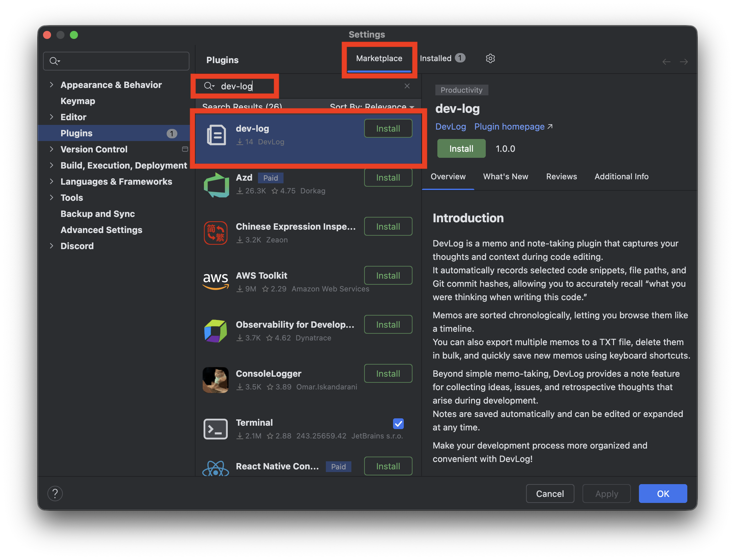Click the Azd plugin logo icon
This screenshot has height=560, width=735.
click(x=216, y=185)
